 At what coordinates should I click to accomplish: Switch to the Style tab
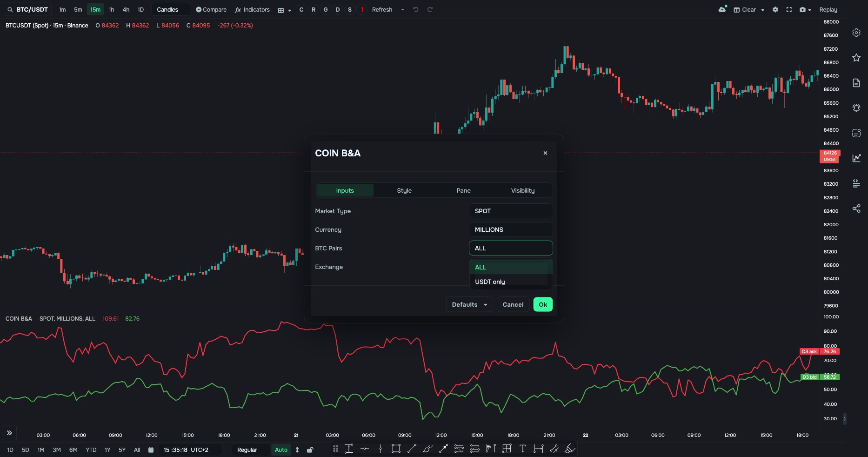click(x=404, y=190)
